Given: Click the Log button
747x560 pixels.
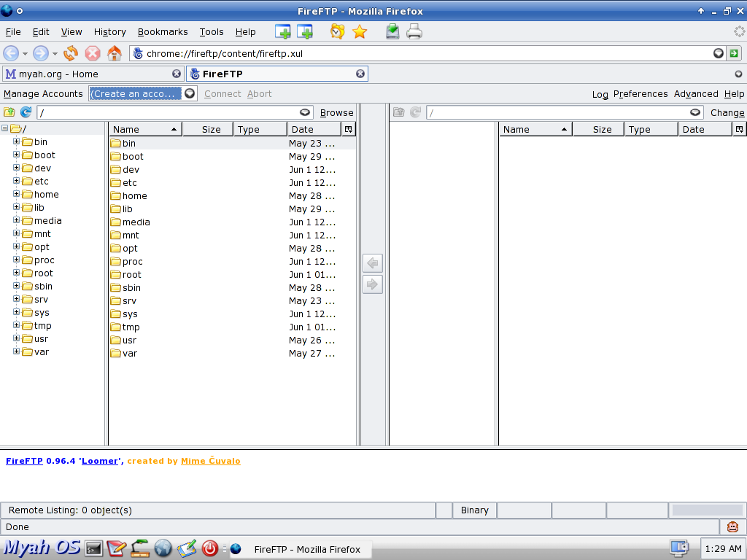Looking at the screenshot, I should point(600,94).
